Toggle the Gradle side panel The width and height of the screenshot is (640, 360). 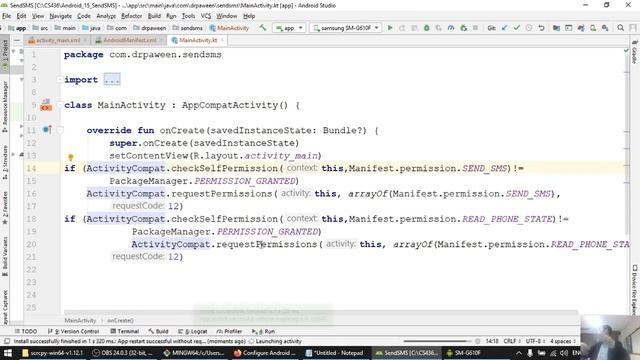coord(635,52)
